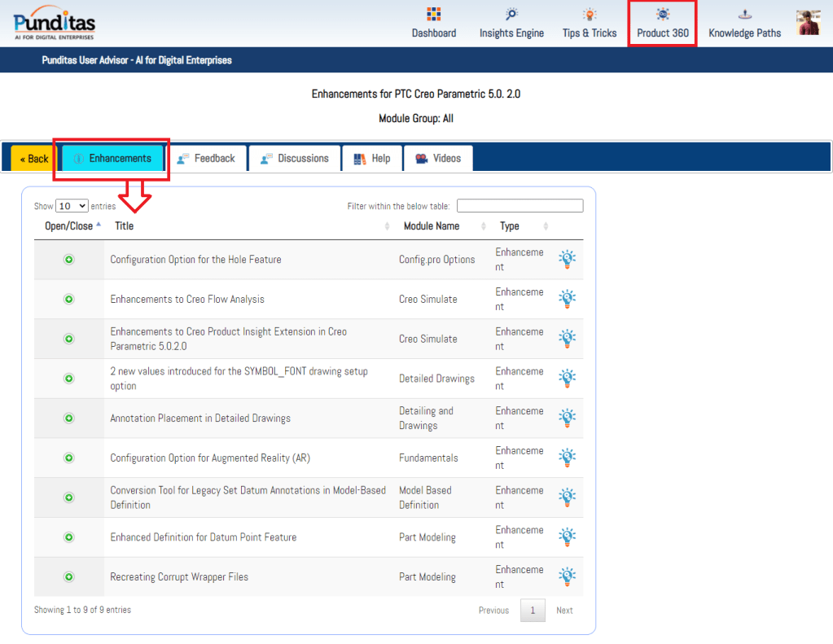
Task: Switch to the Videos tab
Action: [x=438, y=159]
